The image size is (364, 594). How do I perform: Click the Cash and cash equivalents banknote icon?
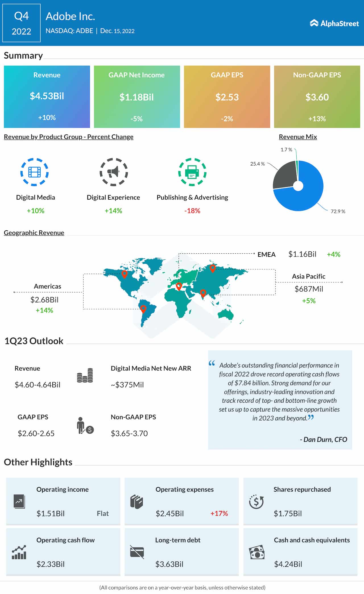pos(257,552)
